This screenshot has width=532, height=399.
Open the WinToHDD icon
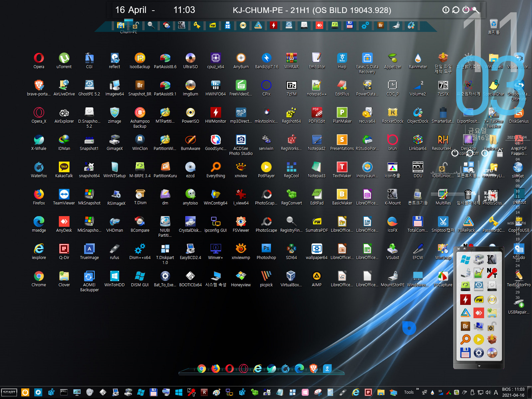click(x=115, y=279)
